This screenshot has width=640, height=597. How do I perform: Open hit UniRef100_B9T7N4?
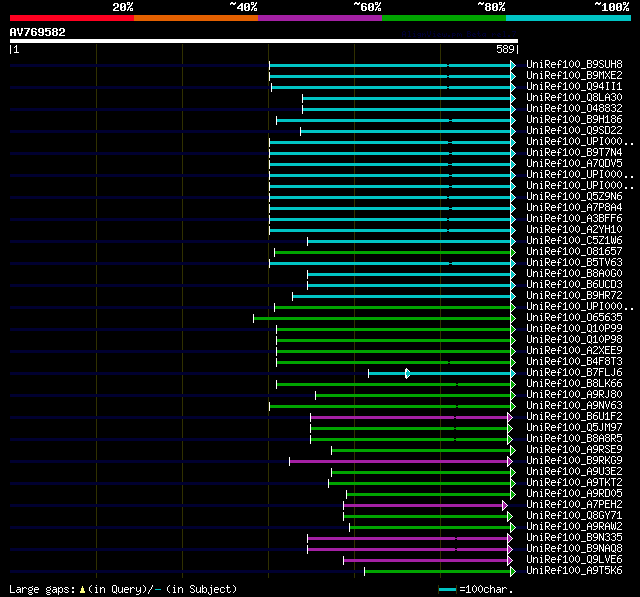click(x=574, y=153)
